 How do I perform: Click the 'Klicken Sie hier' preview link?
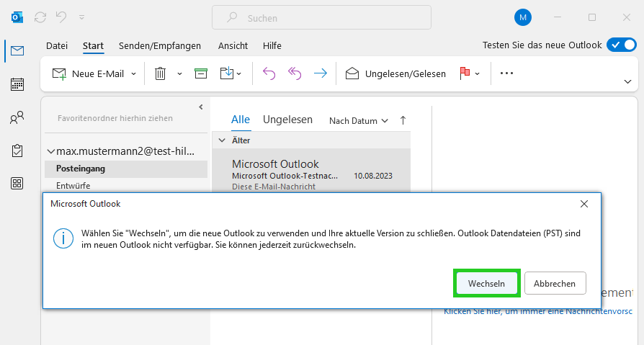pyautogui.click(x=538, y=311)
